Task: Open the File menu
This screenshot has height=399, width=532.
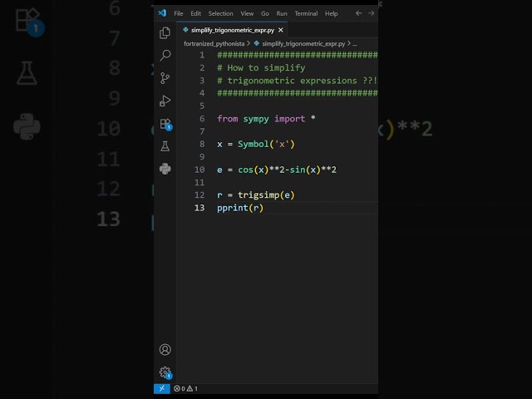Action: coord(179,13)
